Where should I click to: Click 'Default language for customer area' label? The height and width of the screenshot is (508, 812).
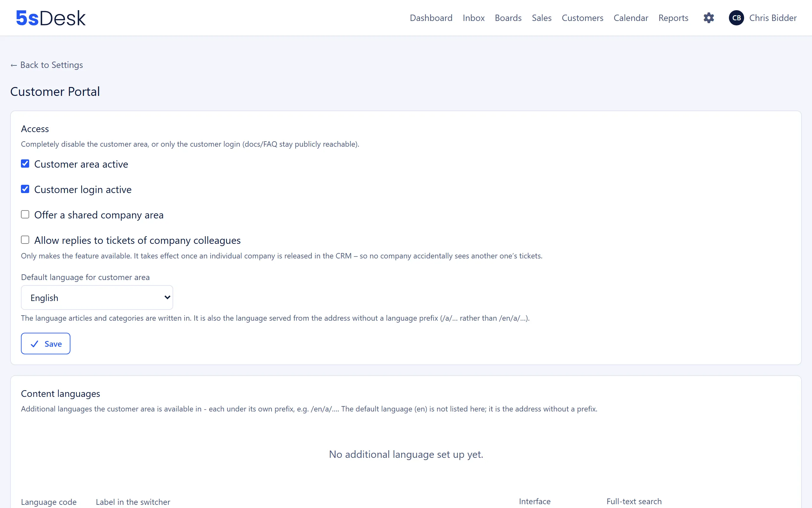(85, 277)
